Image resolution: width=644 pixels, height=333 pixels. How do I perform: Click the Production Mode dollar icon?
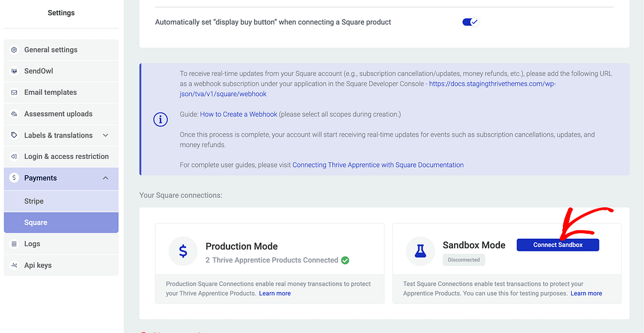pos(183,251)
